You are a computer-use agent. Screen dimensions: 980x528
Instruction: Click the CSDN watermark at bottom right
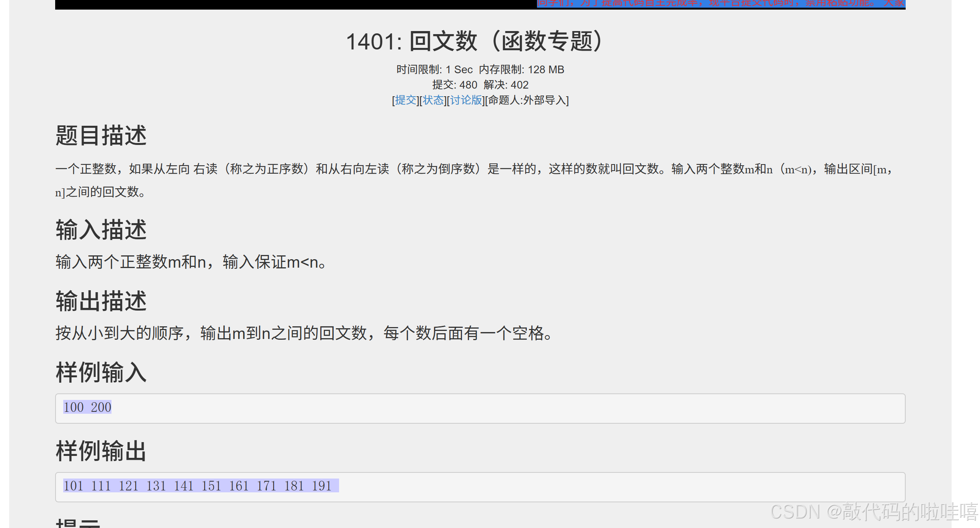pos(873,512)
